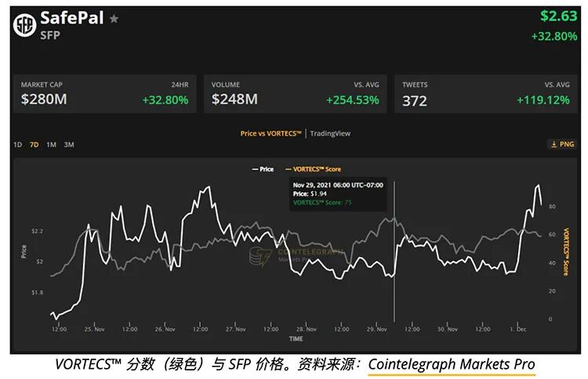Viewport: 588px width, 379px height.
Task: Click the TWEETS card label
Action: click(x=415, y=85)
